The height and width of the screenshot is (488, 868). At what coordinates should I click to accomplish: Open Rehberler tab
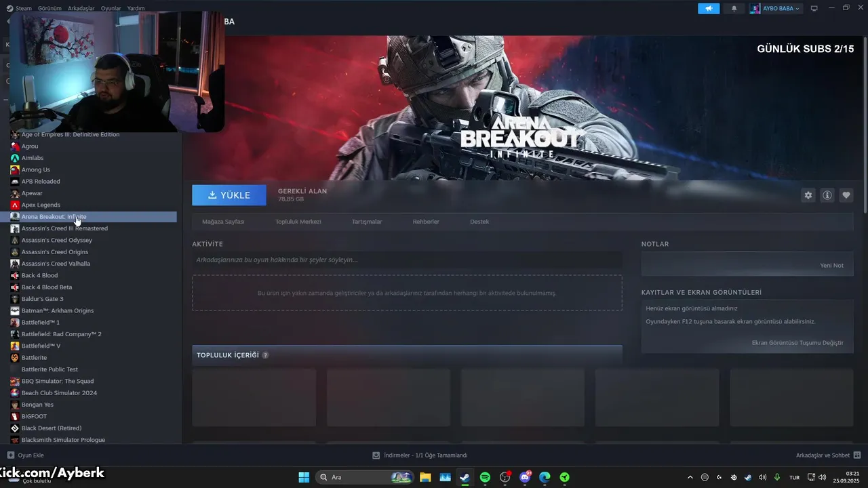coord(426,222)
